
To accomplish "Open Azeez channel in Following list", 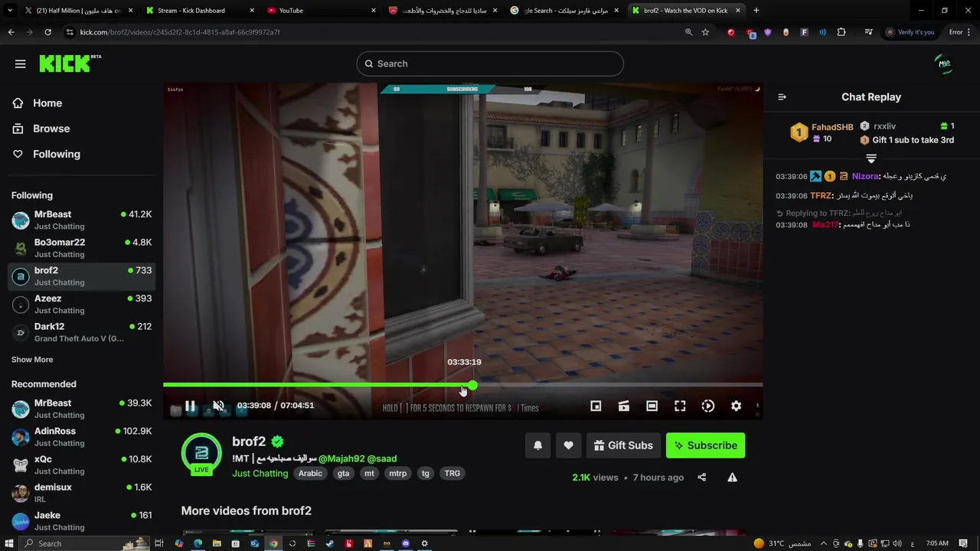I will (80, 305).
